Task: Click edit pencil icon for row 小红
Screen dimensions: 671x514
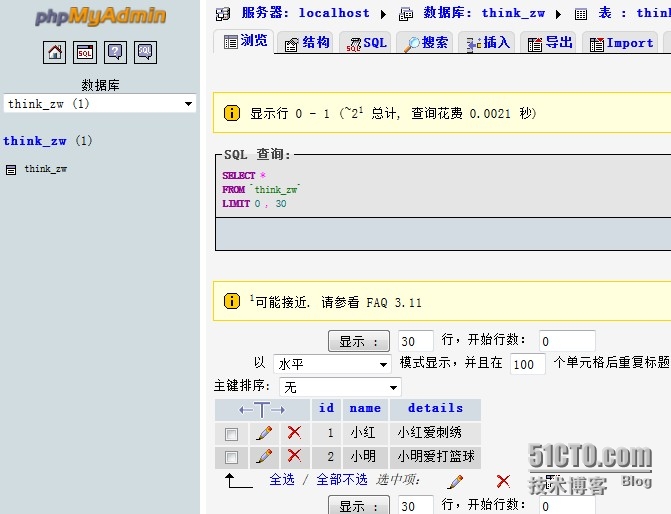Action: coord(264,433)
